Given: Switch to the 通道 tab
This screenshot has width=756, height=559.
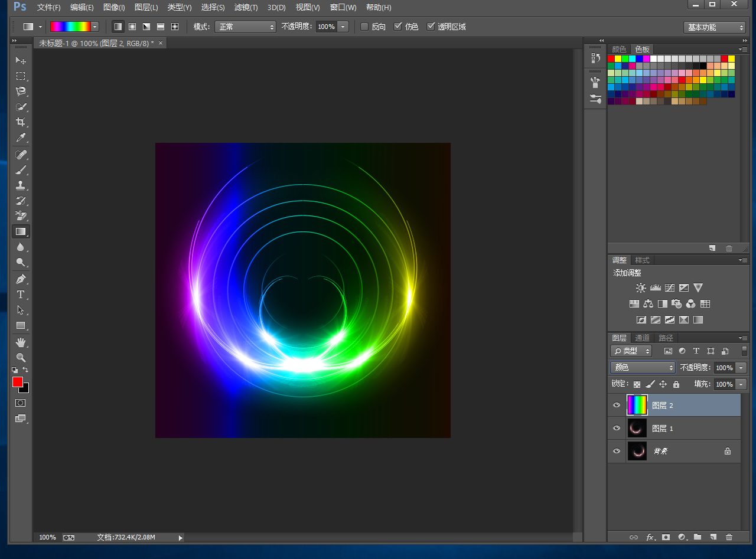Looking at the screenshot, I should coord(643,338).
